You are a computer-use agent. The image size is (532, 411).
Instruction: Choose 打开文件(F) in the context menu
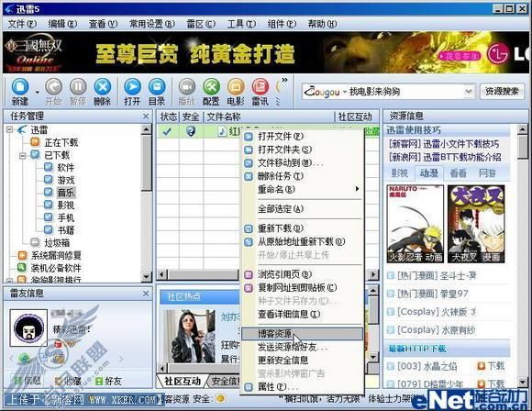(302, 137)
